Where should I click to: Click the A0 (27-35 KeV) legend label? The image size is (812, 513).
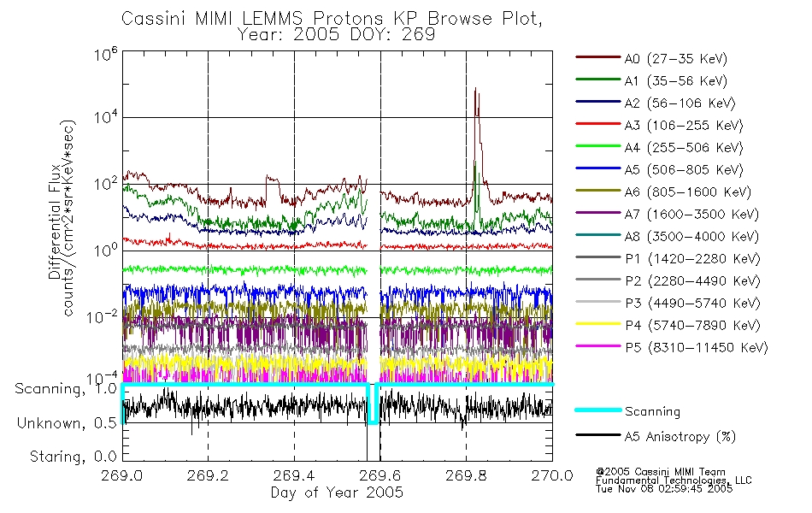click(675, 59)
